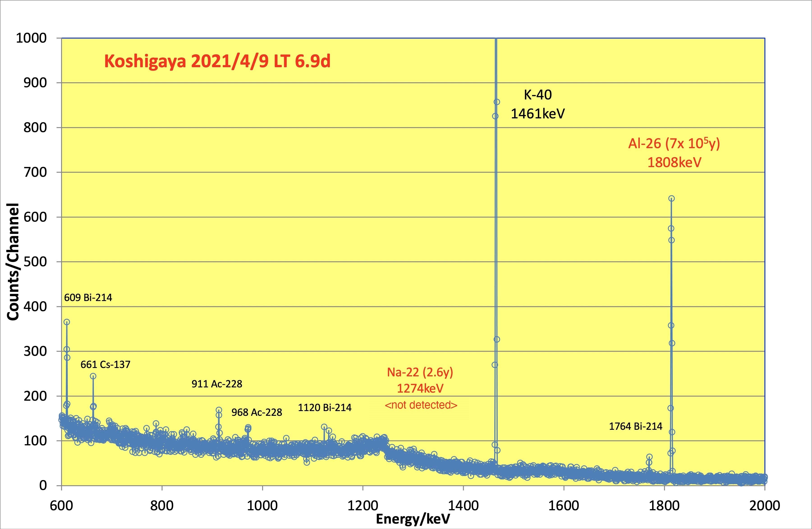Click the 968 Ac-228 label
This screenshot has width=812, height=529.
tap(257, 412)
